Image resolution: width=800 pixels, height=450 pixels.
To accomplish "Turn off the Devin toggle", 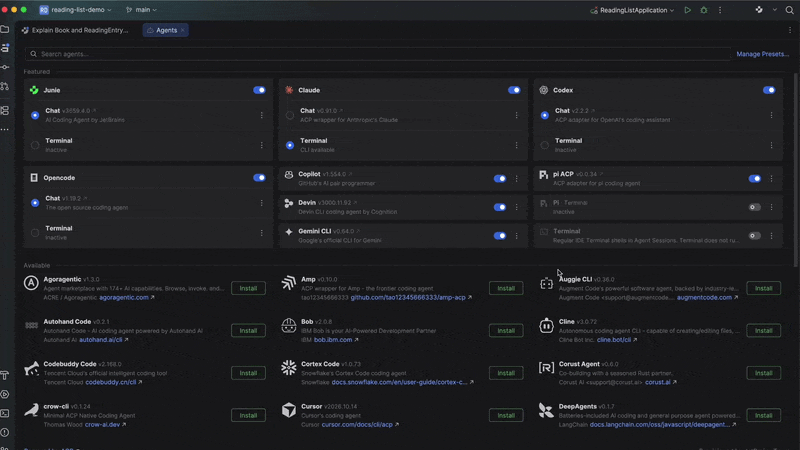I will tap(500, 207).
